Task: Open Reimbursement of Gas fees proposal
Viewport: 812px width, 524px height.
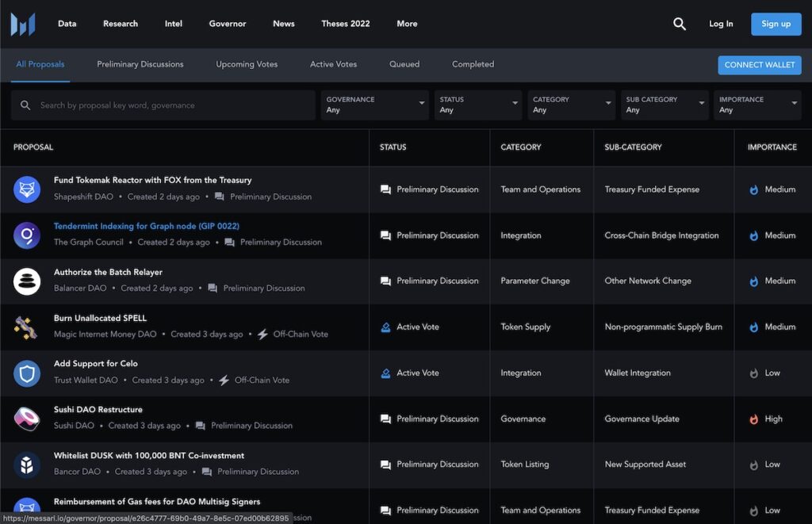Action: (157, 502)
